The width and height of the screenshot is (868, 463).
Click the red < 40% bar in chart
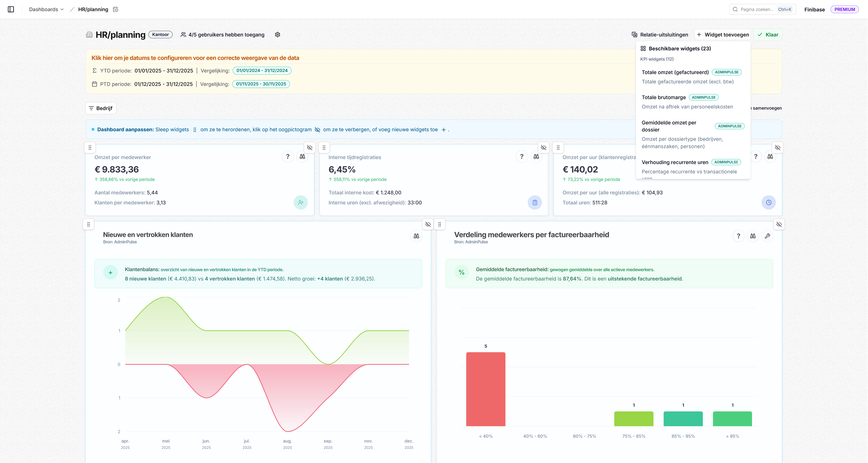click(x=486, y=389)
